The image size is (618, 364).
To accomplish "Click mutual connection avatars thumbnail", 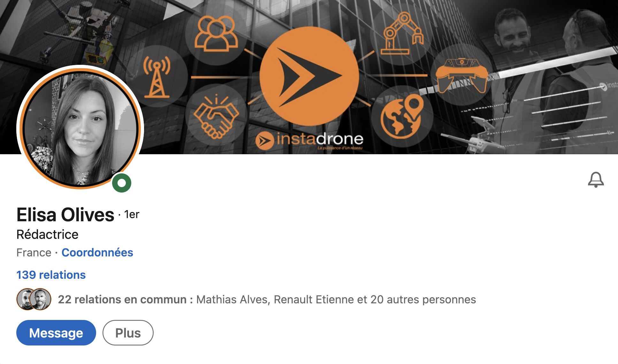I will pyautogui.click(x=34, y=299).
